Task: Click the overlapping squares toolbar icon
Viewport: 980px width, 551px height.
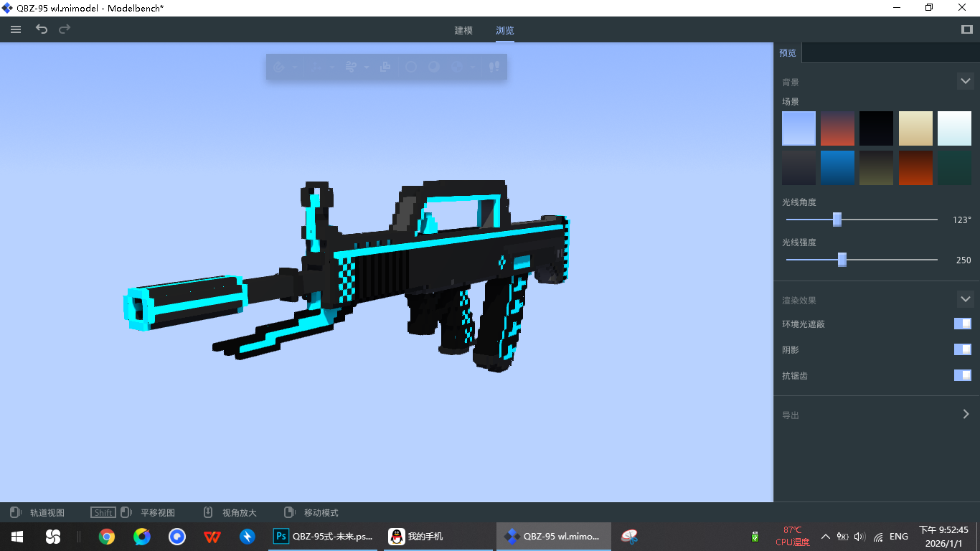Action: click(385, 67)
